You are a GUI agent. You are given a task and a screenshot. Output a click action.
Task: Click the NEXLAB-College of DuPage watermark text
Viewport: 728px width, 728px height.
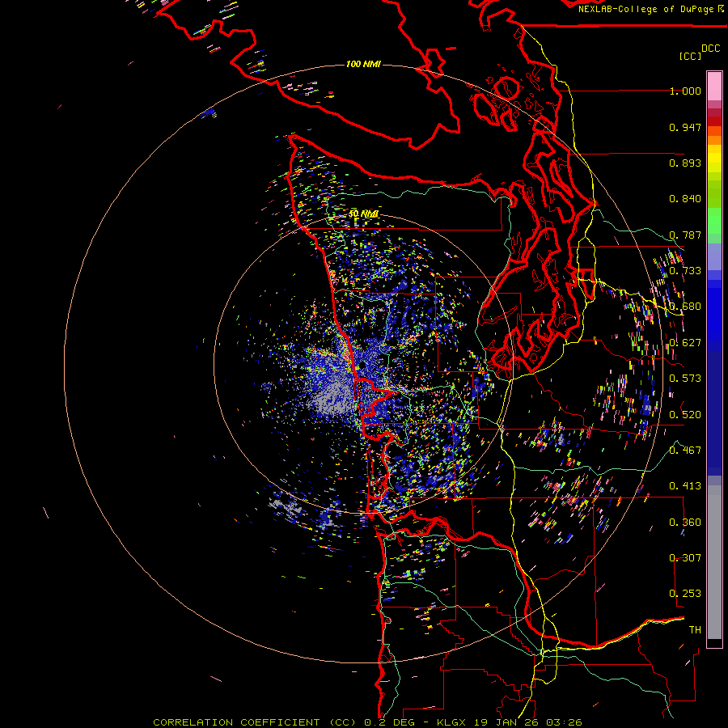click(x=647, y=9)
